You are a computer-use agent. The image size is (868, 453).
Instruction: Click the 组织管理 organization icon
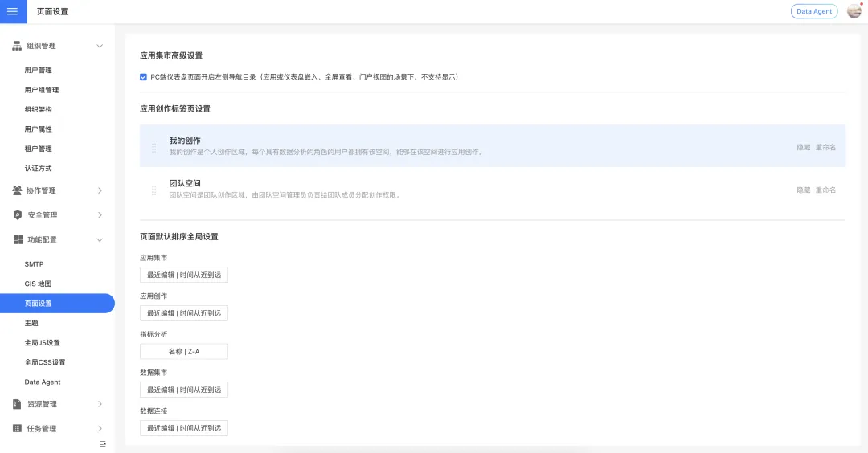(x=17, y=46)
